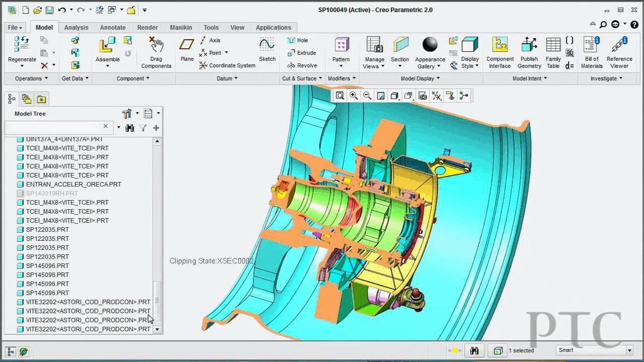
Task: Open Help via the question mark icon
Action: [x=635, y=24]
